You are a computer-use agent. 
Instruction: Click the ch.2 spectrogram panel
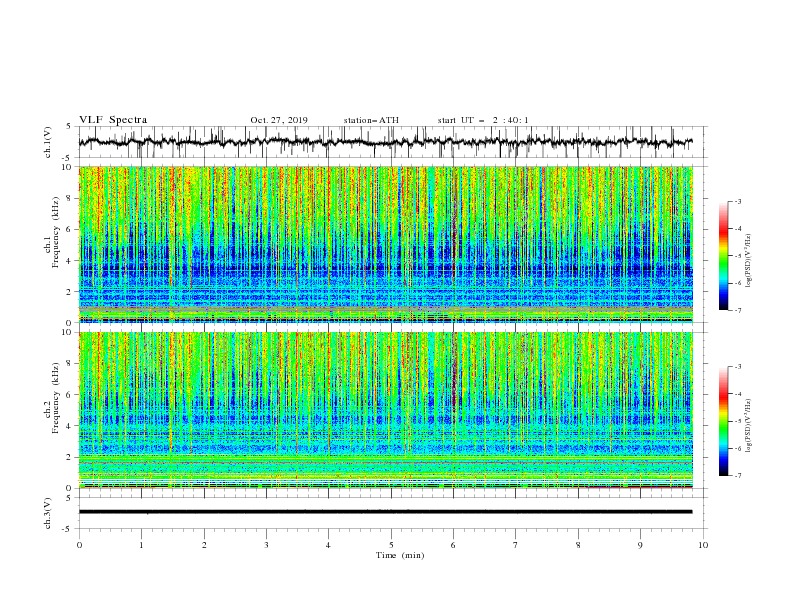tap(385, 410)
